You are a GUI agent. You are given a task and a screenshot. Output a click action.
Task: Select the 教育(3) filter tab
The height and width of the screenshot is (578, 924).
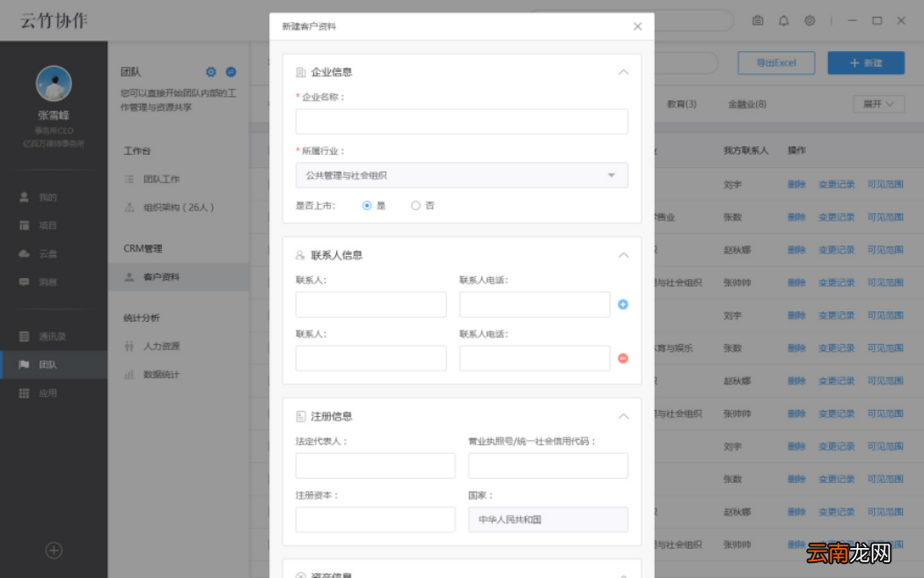[681, 105]
